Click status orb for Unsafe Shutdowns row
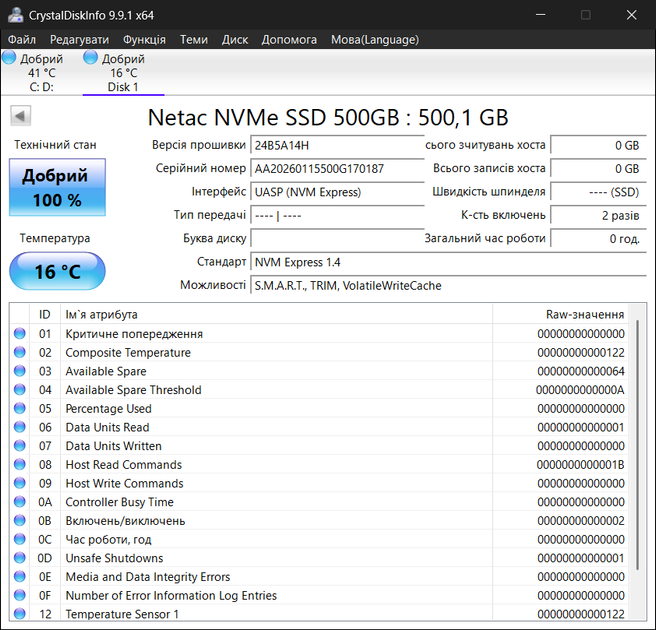656x630 pixels. (x=20, y=558)
